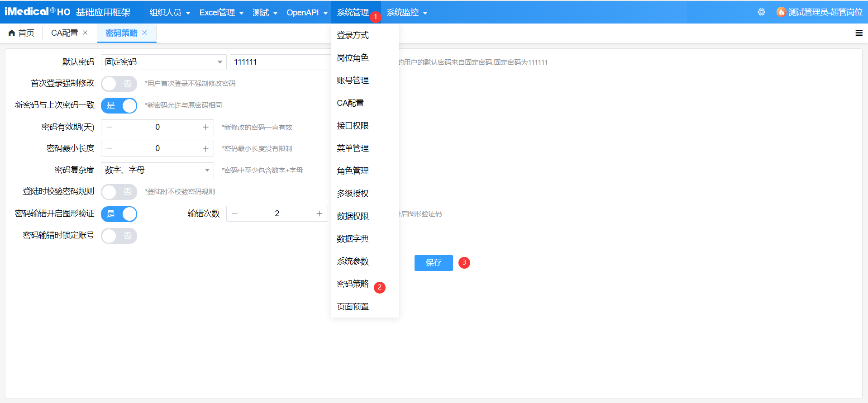Viewport: 868px width, 403px height.
Task: Select 账号管理 from menu
Action: click(365, 81)
